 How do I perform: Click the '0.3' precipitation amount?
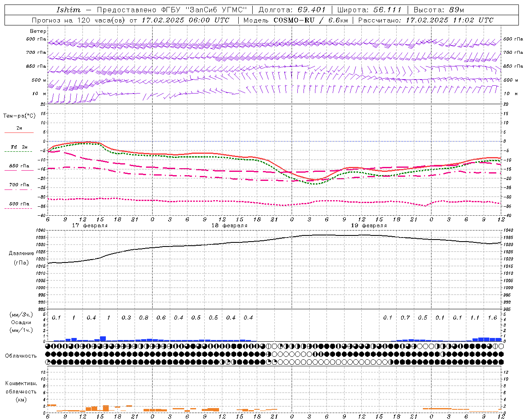(126, 317)
